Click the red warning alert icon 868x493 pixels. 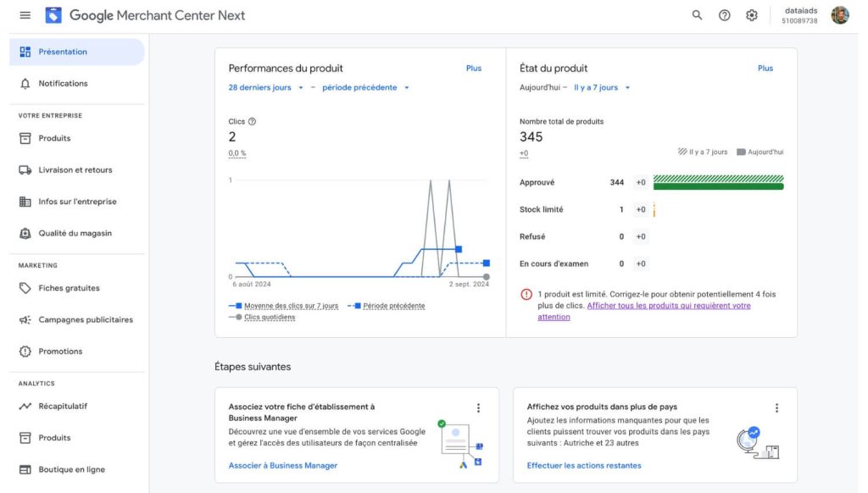coord(526,295)
